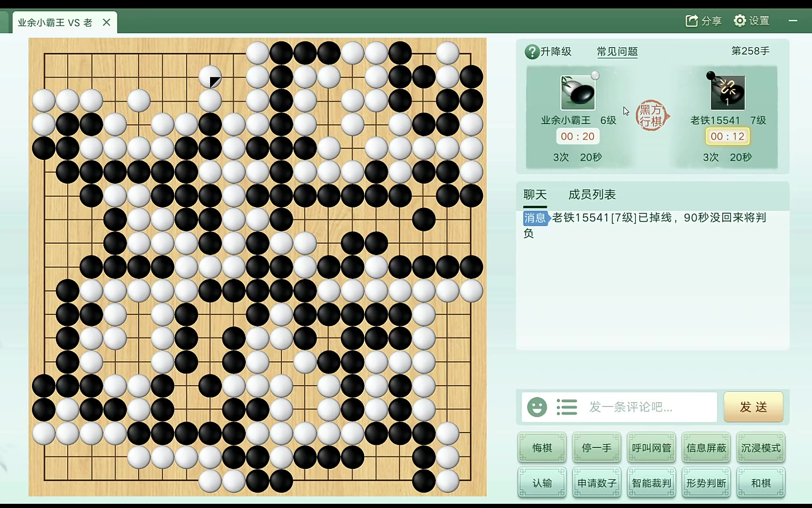
Task: Open settings via the gear icon
Action: (x=740, y=21)
